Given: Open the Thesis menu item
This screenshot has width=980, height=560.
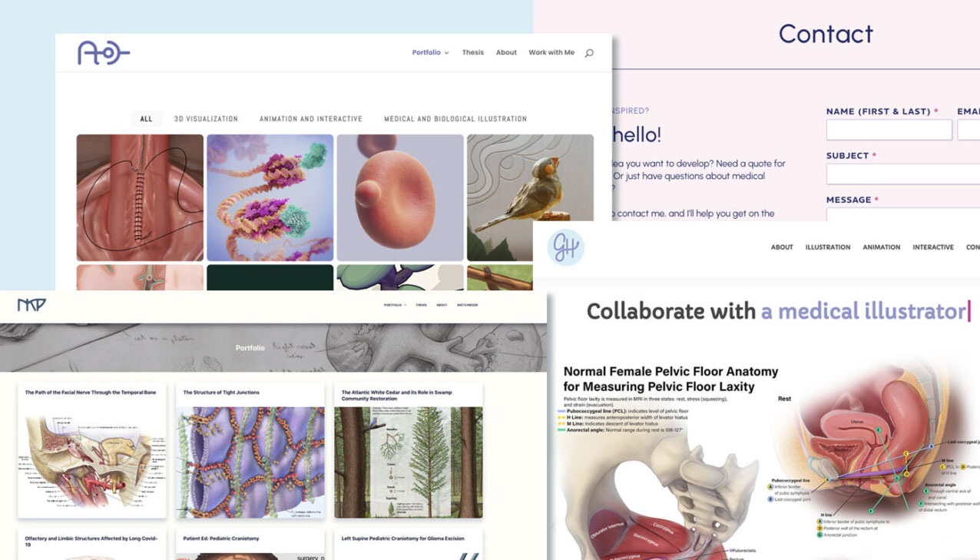Looking at the screenshot, I should (x=473, y=52).
